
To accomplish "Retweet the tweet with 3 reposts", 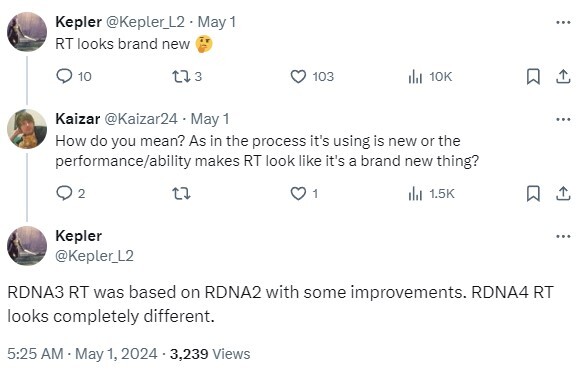I will (181, 76).
